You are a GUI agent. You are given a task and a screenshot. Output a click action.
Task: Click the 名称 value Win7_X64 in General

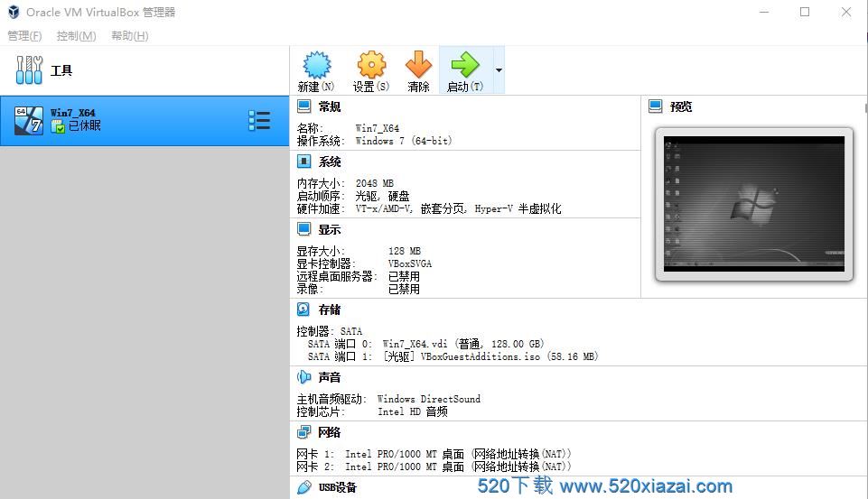pos(377,128)
